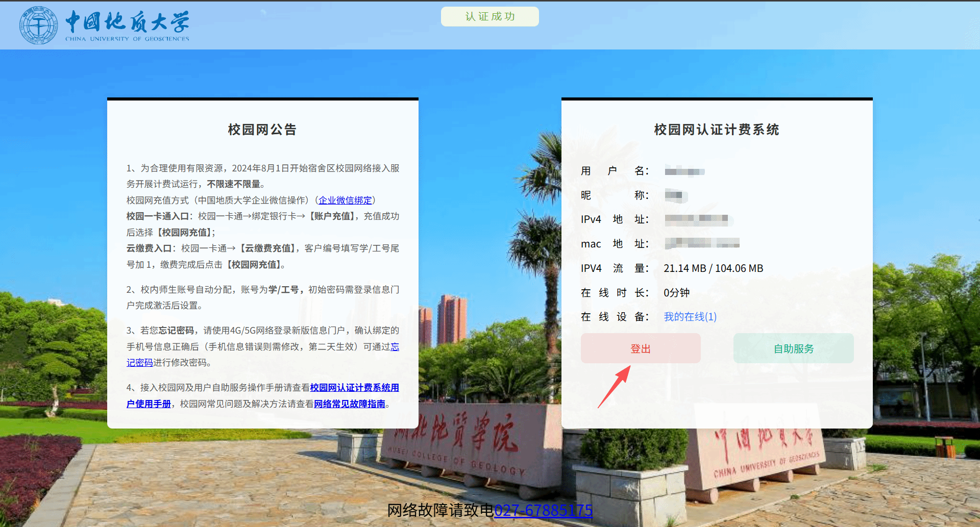Click the blurred mac 地址 value
980x527 pixels.
(702, 243)
